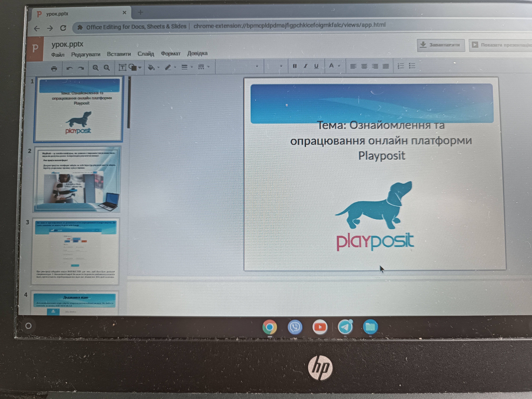Open the line weight options
This screenshot has width=532, height=399.
tap(184, 67)
